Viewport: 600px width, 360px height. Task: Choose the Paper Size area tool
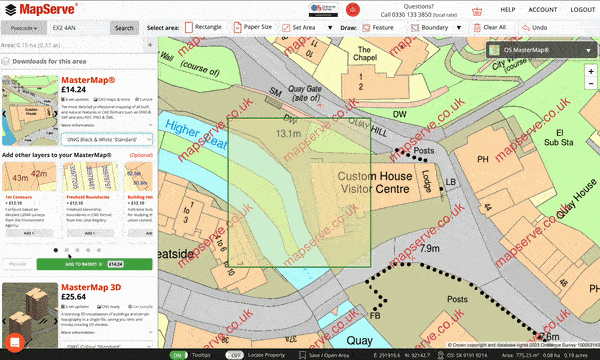(253, 27)
